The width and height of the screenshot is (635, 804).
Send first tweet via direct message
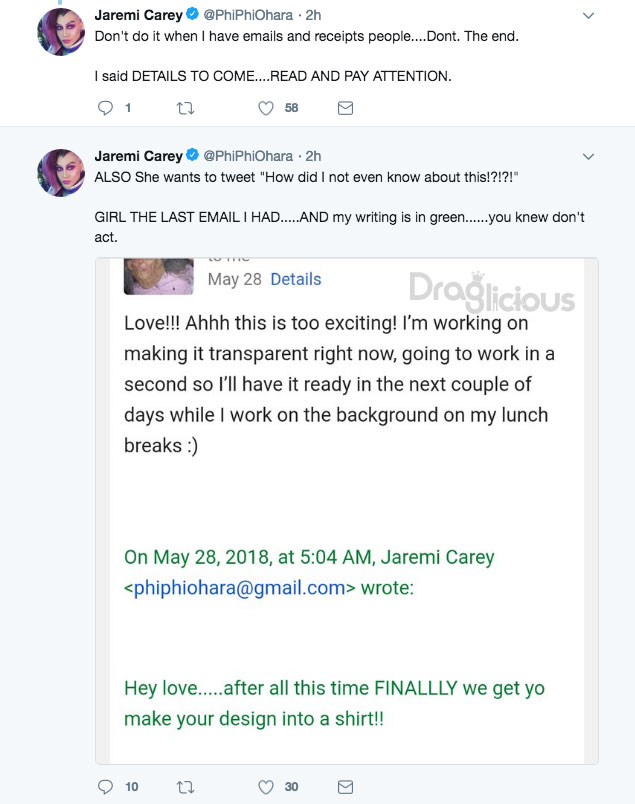(345, 108)
